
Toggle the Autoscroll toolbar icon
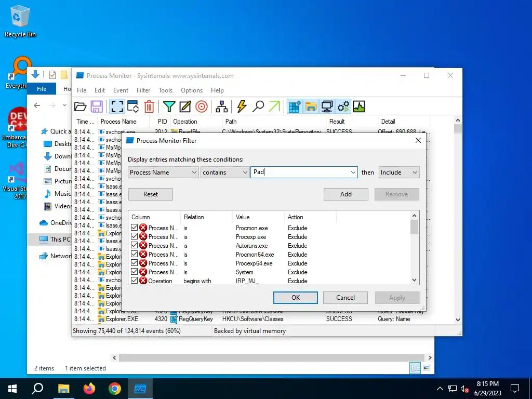click(132, 107)
